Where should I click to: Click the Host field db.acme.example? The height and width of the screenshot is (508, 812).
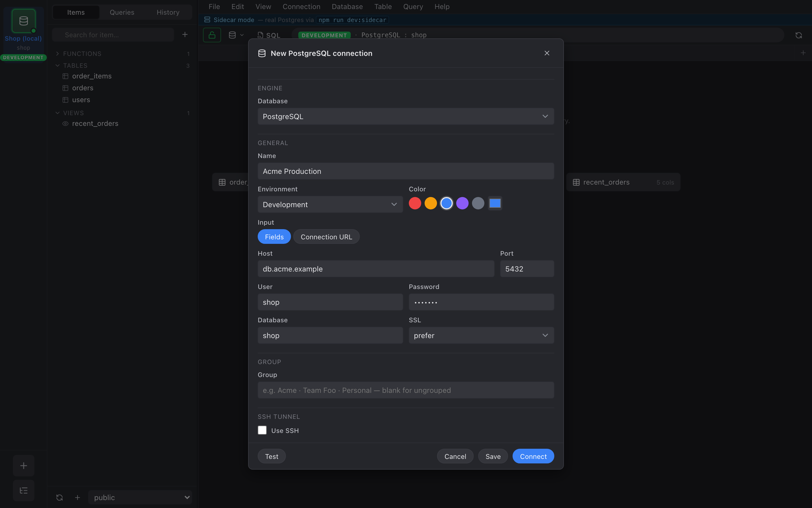click(x=376, y=269)
